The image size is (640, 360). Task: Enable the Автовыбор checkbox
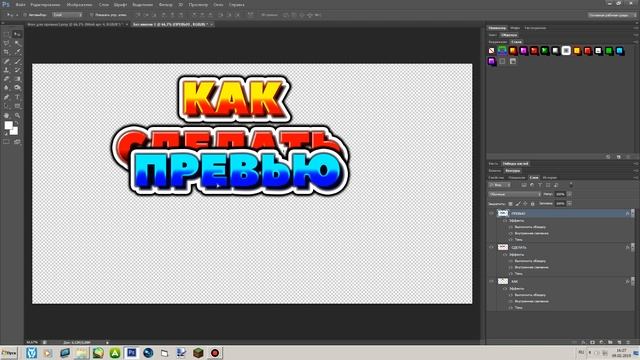25,15
